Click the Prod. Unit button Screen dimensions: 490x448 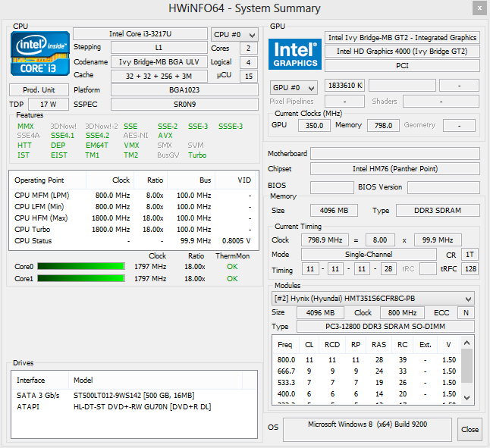pyautogui.click(x=39, y=89)
